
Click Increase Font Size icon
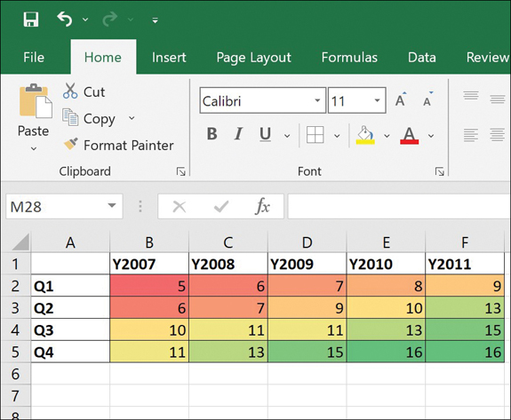click(x=401, y=99)
